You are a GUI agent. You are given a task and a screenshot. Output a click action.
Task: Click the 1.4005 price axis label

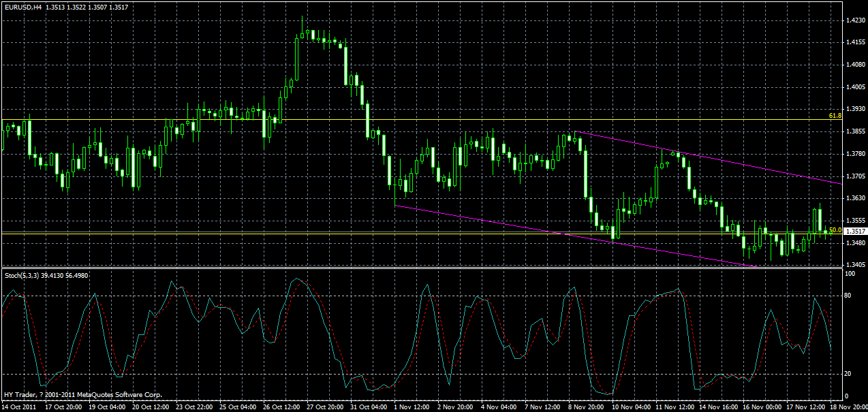[x=856, y=87]
